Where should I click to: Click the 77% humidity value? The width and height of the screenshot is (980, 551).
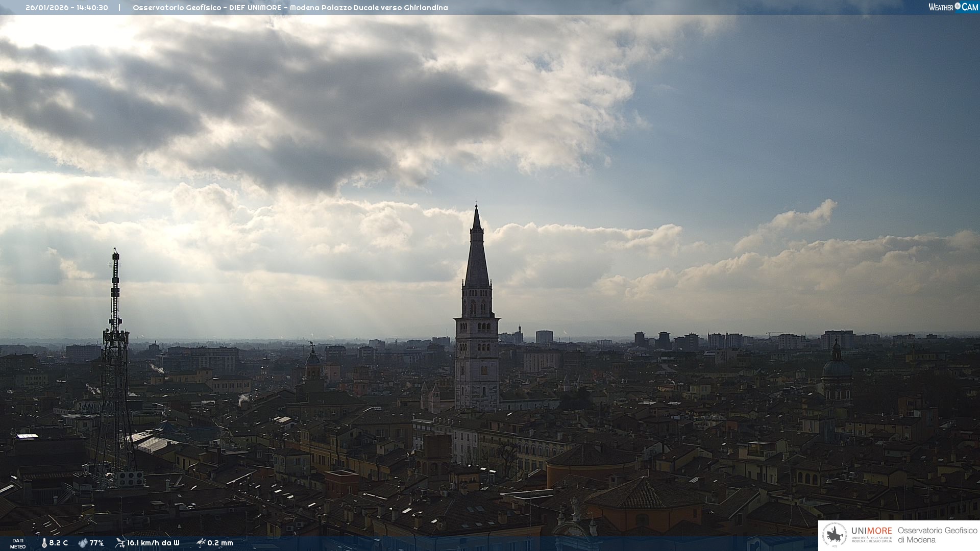coord(96,543)
